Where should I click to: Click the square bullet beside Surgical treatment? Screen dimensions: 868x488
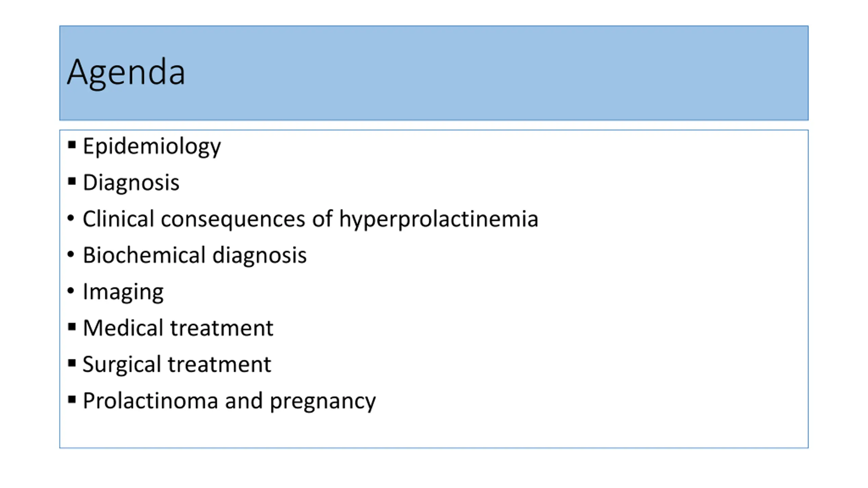tap(72, 363)
